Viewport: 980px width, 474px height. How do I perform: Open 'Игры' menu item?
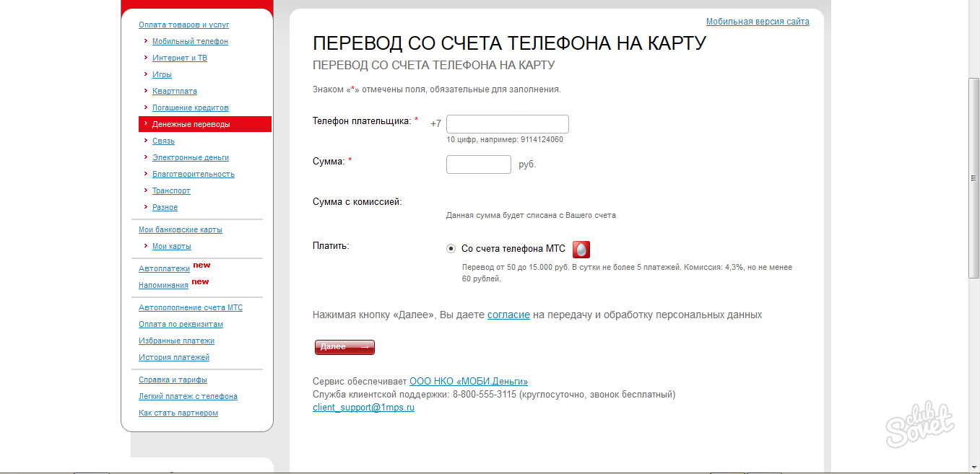pyautogui.click(x=162, y=74)
